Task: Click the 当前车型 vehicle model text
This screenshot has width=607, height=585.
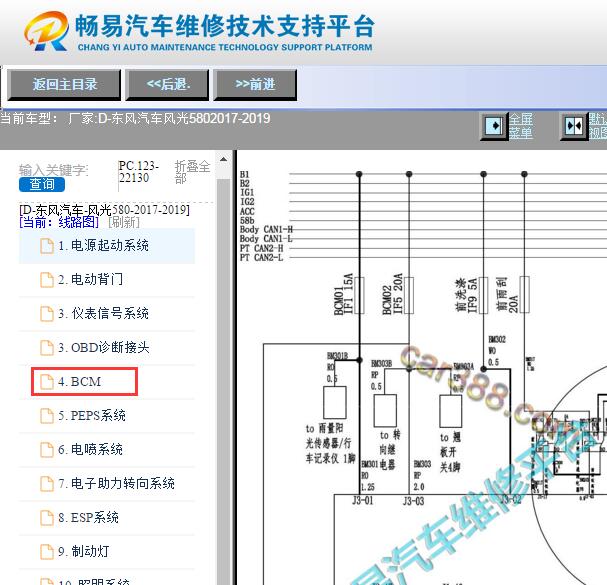Action: [135, 118]
